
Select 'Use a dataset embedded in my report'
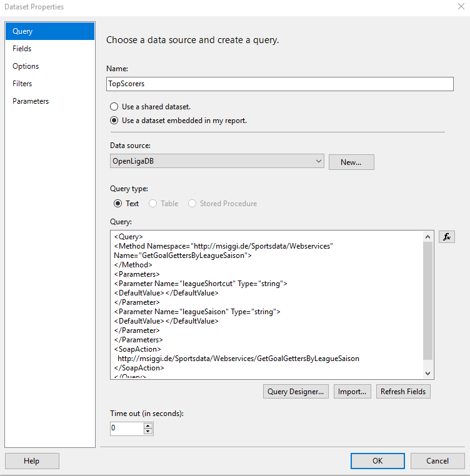coord(114,121)
